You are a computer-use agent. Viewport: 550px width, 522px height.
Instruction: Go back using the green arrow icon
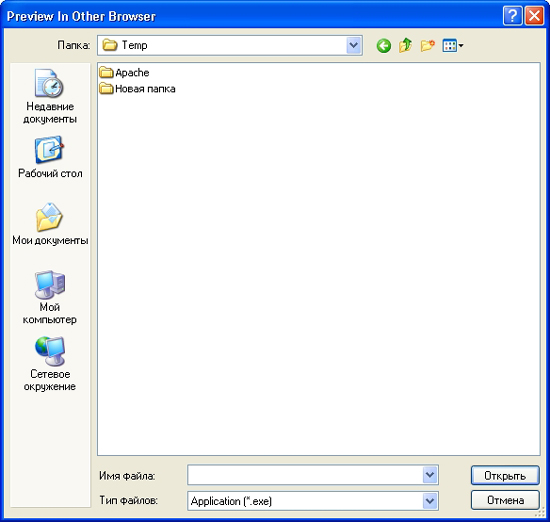383,46
